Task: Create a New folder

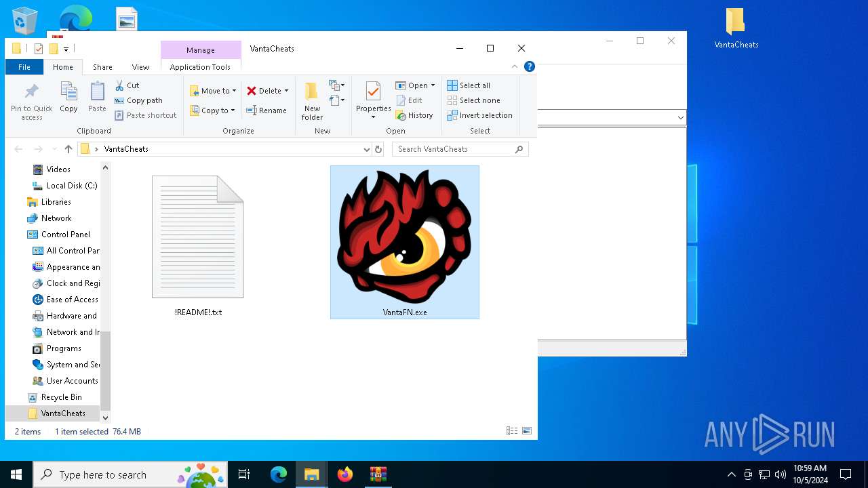Action: [312, 102]
